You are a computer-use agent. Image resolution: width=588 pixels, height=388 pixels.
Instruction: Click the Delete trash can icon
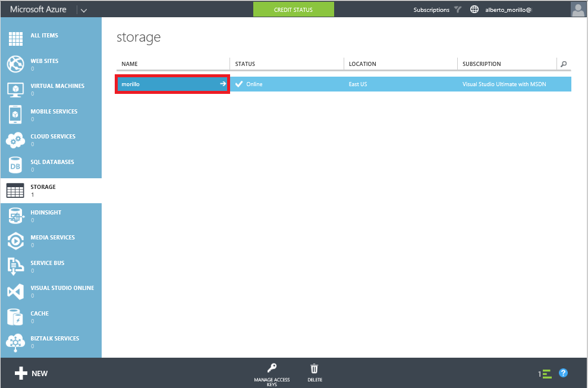coord(315,368)
